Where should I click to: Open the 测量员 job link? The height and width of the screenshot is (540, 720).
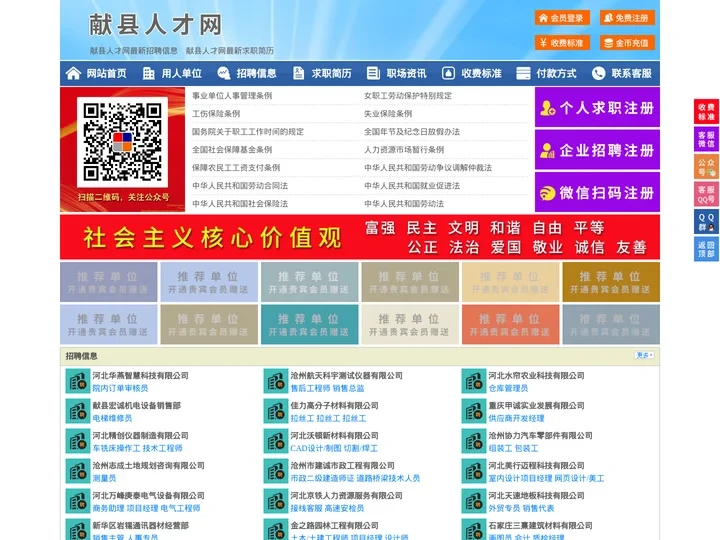point(104,478)
